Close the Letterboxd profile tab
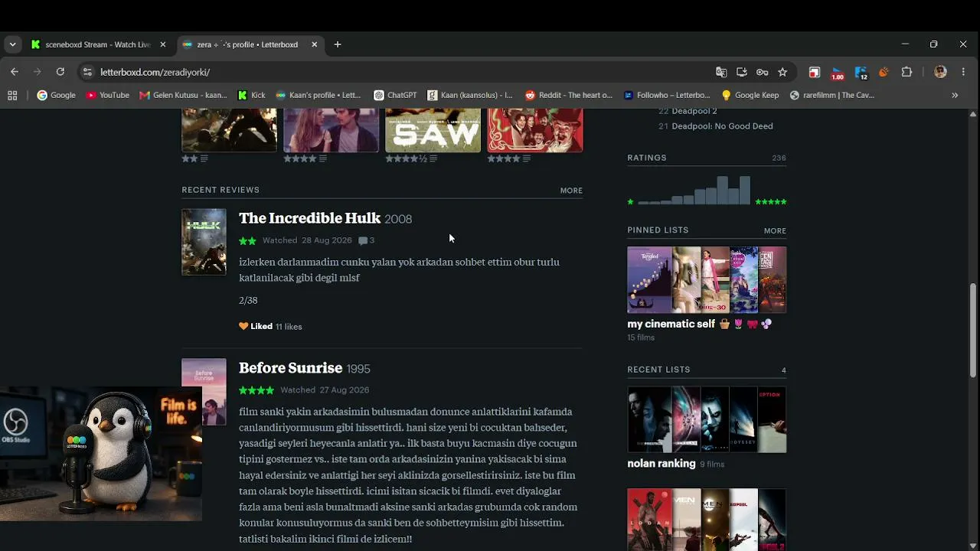The width and height of the screenshot is (980, 551). [315, 44]
